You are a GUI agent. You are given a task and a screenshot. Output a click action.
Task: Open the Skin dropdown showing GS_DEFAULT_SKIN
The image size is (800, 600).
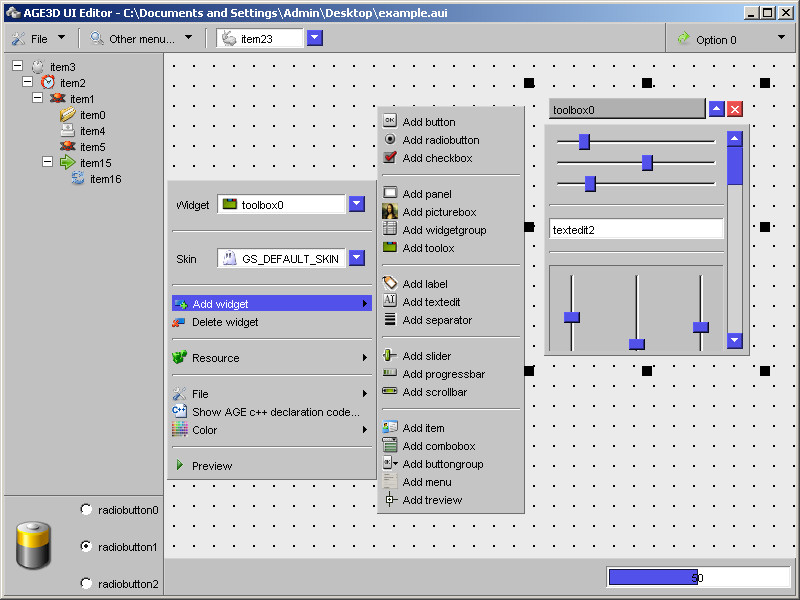coord(357,257)
